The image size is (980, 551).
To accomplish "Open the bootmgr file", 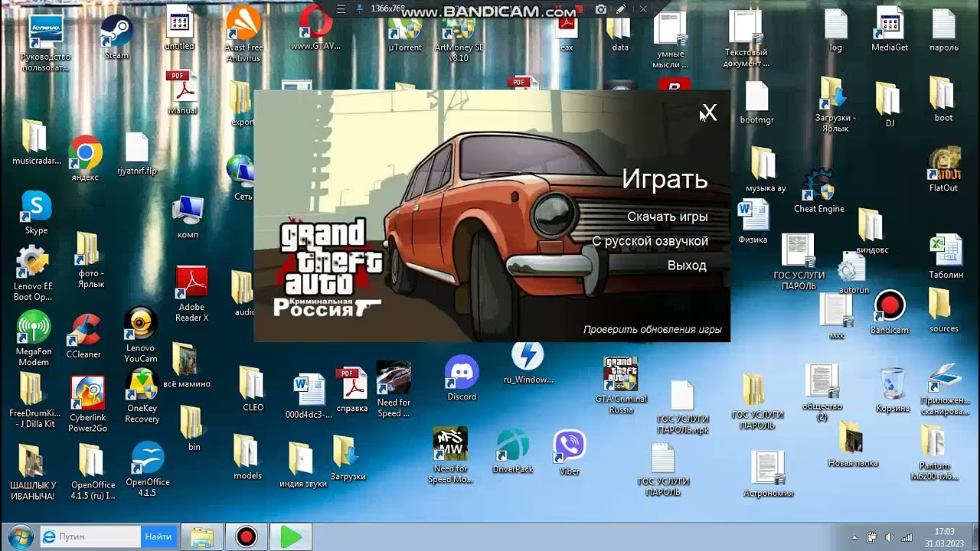I will point(756,103).
